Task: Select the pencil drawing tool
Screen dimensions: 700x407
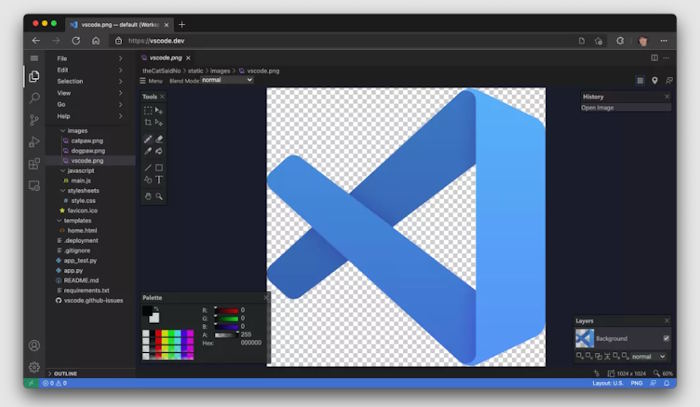Action: click(x=148, y=139)
